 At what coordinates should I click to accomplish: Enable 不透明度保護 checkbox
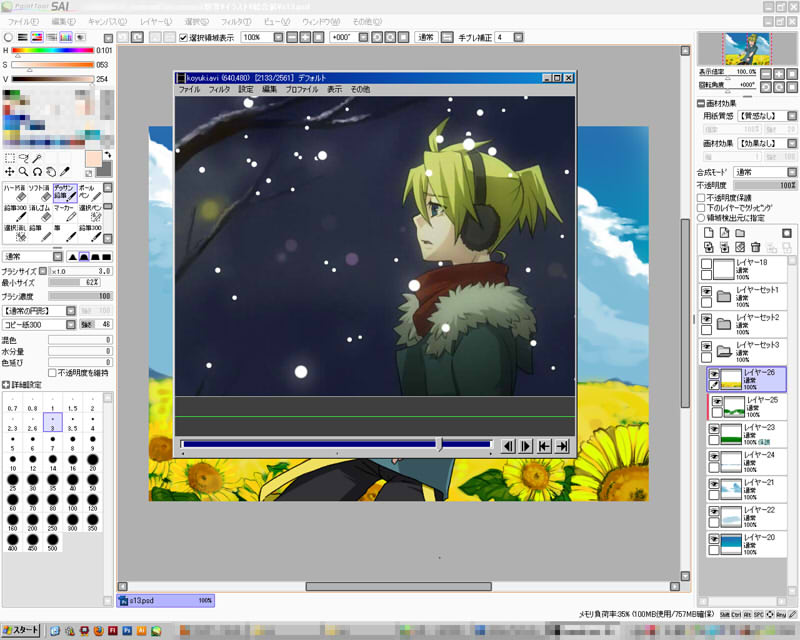point(701,198)
